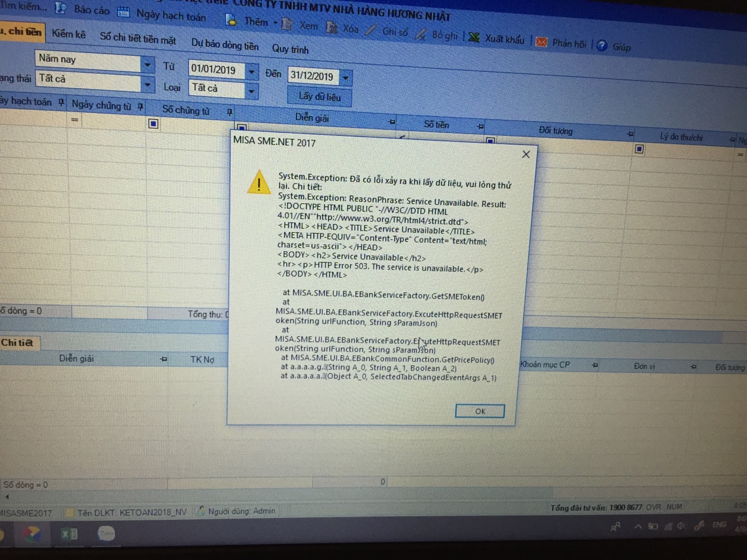Screen dimensions: 747x560
Task: Click the Bỏ ghi unpost icon
Action: (420, 34)
